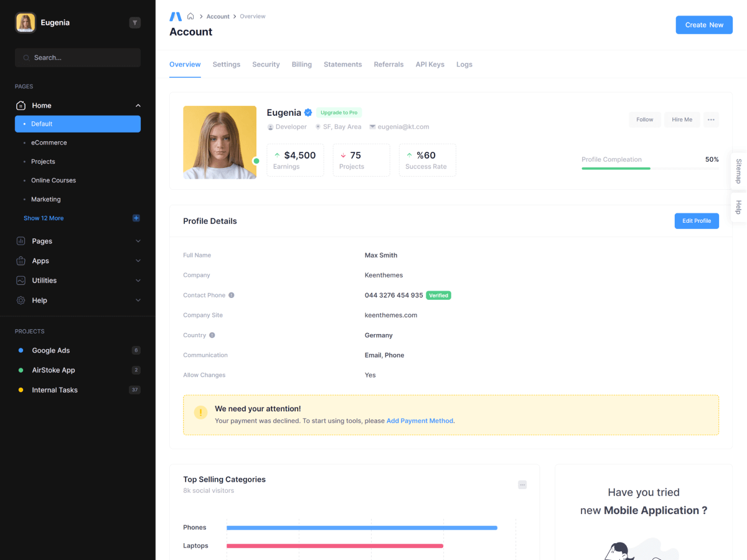The image size is (747, 560).
Task: Click the blue plus icon beside Show 12 More
Action: [x=136, y=218]
